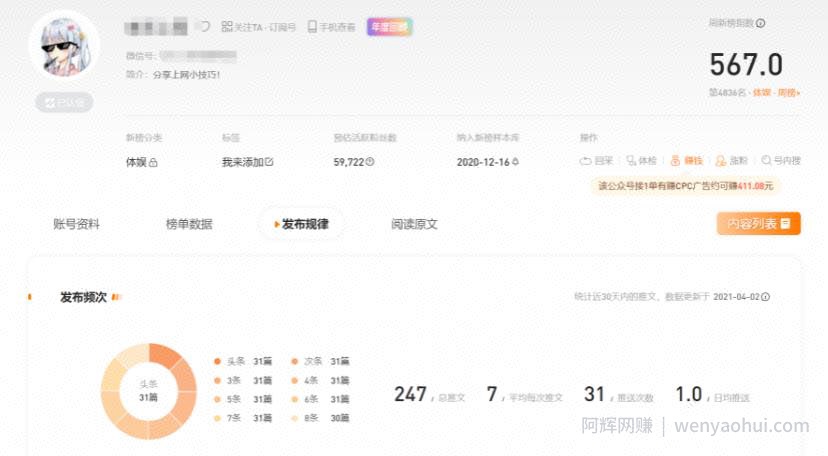Switch to the 榜单数据 tab
This screenshot has width=828, height=456.
point(189,224)
